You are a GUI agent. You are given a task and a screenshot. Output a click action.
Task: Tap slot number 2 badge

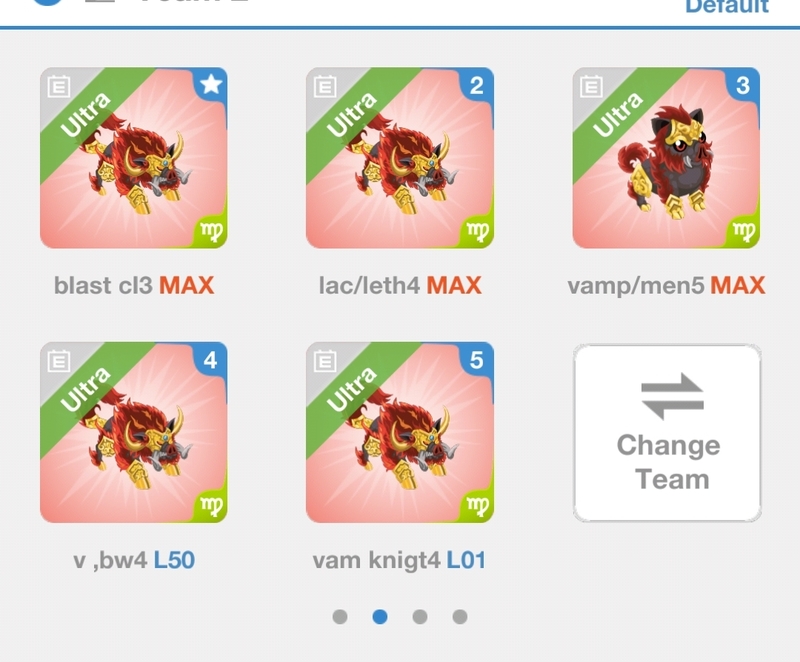click(x=477, y=85)
